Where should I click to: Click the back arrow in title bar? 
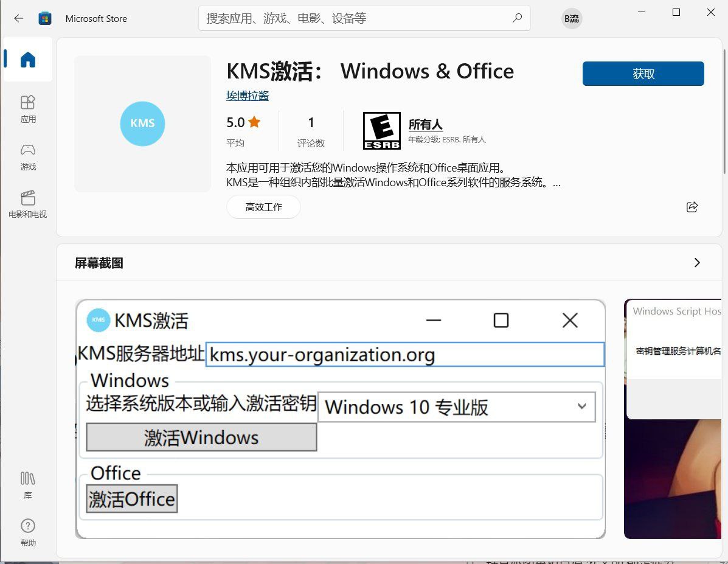[x=19, y=18]
